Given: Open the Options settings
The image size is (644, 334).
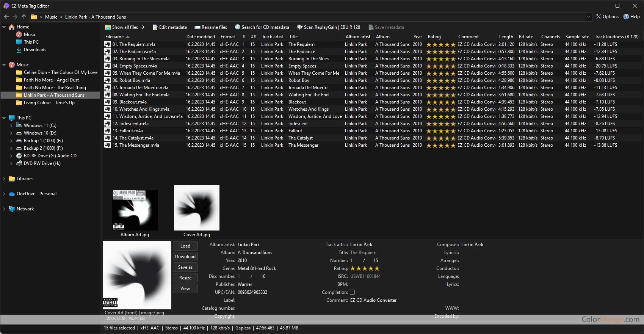Looking at the screenshot, I should 607,17.
